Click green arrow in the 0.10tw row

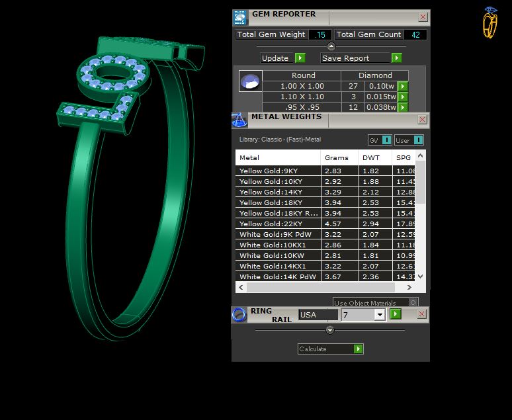coord(403,86)
